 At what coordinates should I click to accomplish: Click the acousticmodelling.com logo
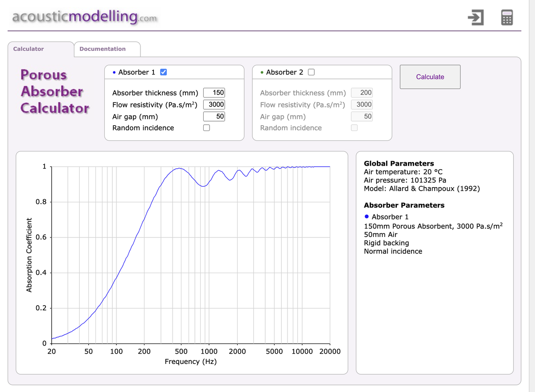point(85,17)
